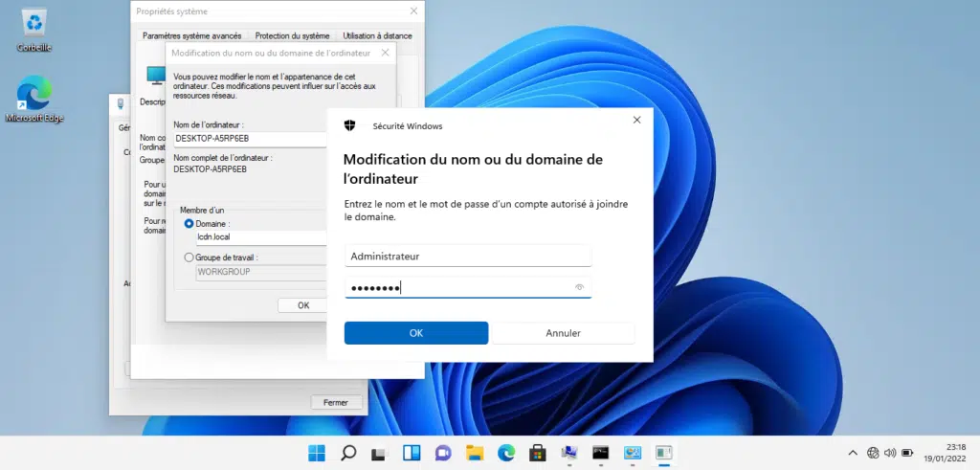Screen dimensions: 980x470
Task: Switch to Paramètres système avancés tab
Action: (191, 35)
